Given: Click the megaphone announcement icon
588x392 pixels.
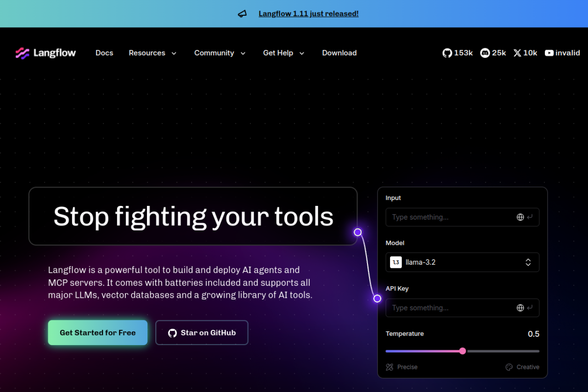Looking at the screenshot, I should pyautogui.click(x=242, y=14).
